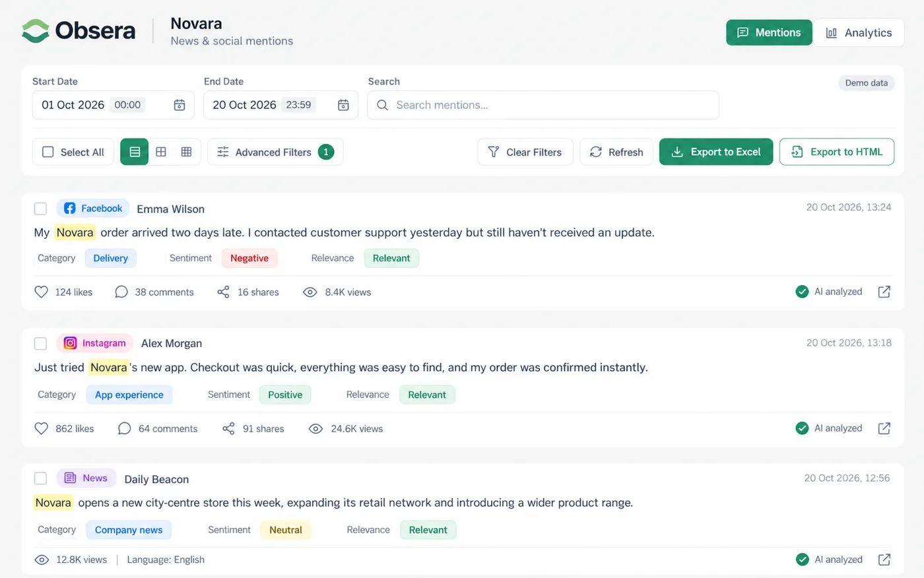The image size is (924, 578).
Task: Export mentions to HTML
Action: tap(837, 152)
